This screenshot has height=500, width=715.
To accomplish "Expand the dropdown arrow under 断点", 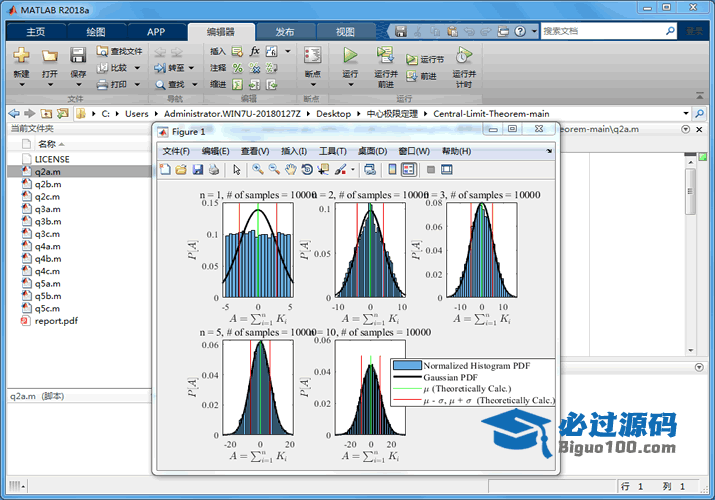I will click(x=313, y=84).
